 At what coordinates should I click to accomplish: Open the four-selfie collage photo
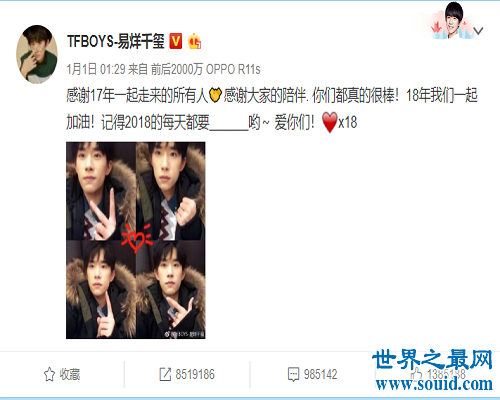(x=136, y=240)
